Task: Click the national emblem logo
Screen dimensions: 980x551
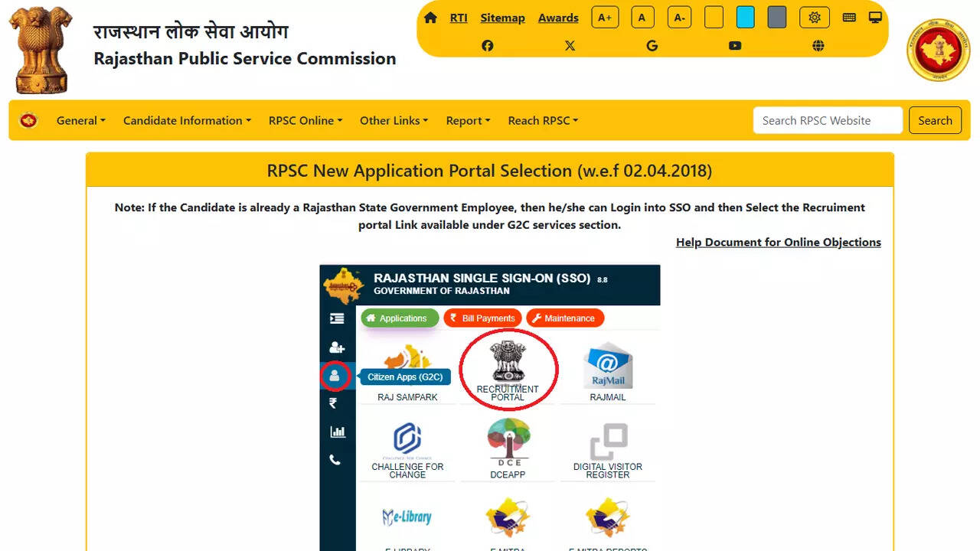Action: 40,50
